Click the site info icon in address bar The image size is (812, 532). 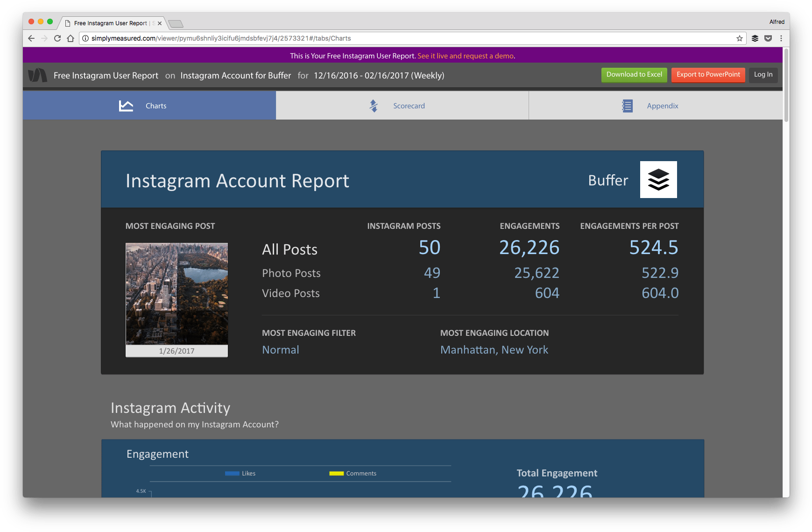[x=85, y=38]
